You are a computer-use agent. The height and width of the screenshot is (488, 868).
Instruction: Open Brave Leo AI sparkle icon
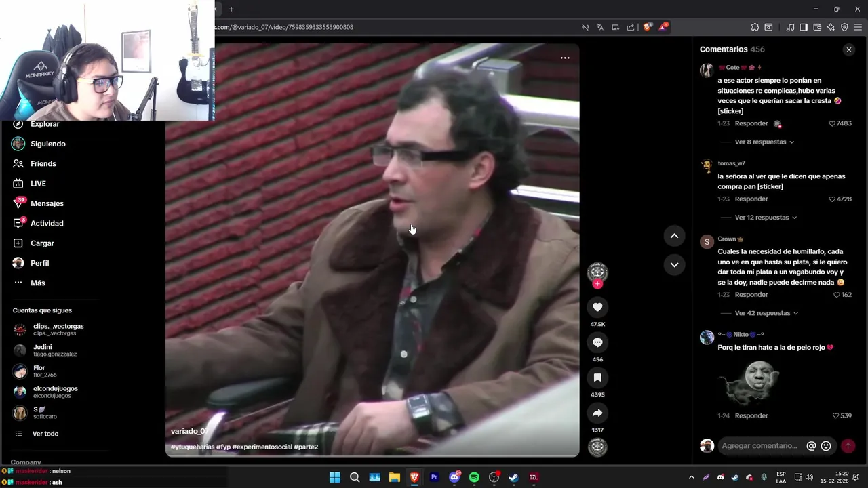[x=831, y=27]
